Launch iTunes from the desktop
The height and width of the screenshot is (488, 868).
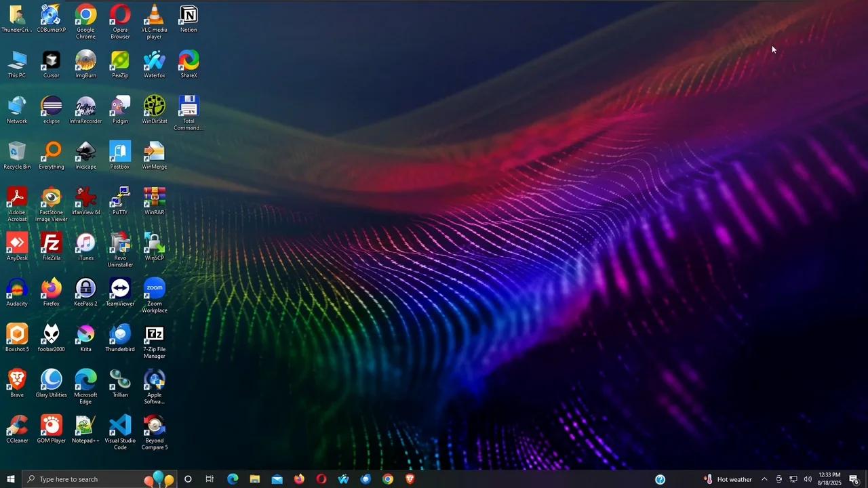point(85,246)
